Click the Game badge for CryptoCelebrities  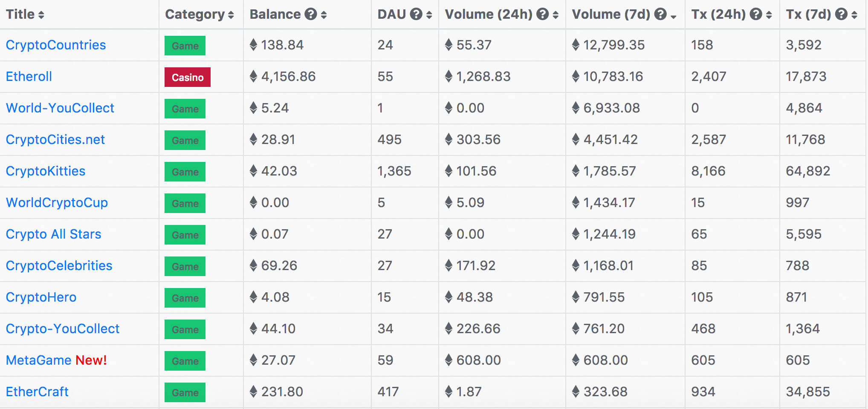point(185,266)
